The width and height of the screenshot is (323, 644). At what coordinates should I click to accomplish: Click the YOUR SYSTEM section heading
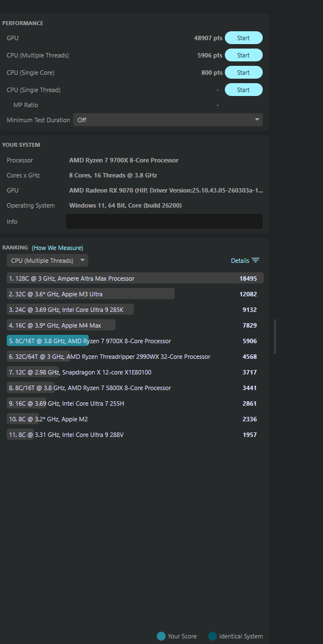pos(21,145)
